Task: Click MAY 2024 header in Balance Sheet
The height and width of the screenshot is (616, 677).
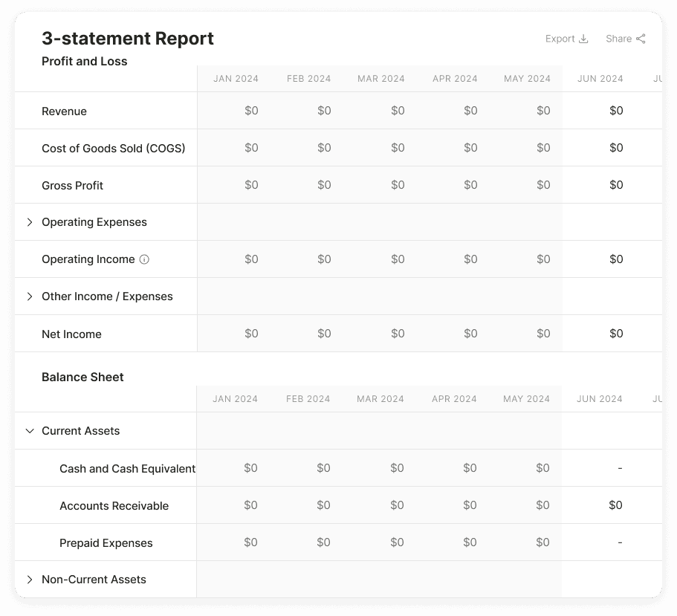Action: click(526, 399)
